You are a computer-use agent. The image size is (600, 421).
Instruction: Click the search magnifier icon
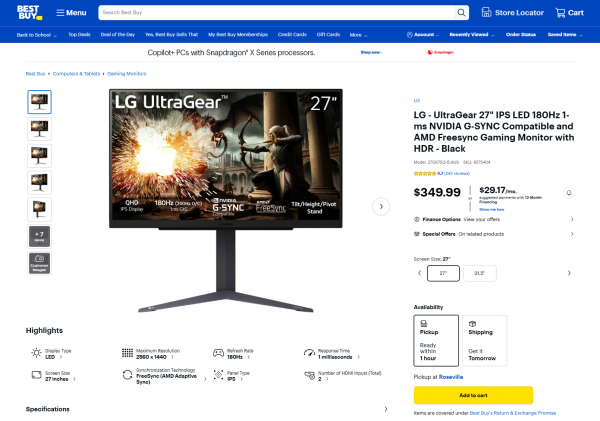[x=461, y=13]
